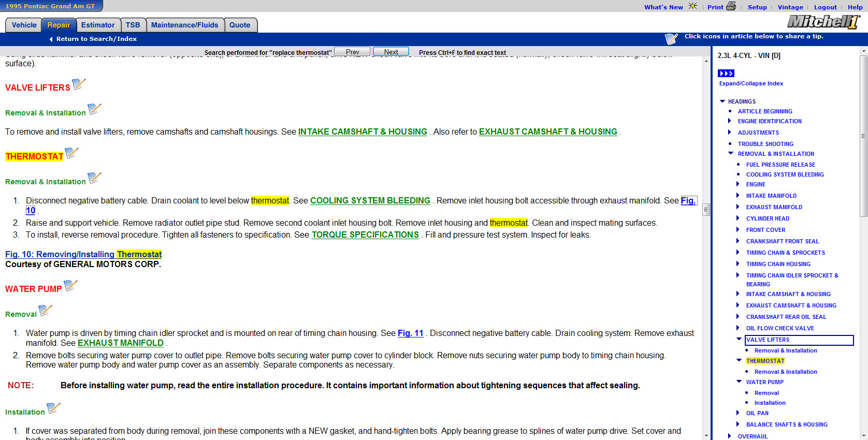The image size is (868, 440).
Task: Open Help
Action: [855, 7]
